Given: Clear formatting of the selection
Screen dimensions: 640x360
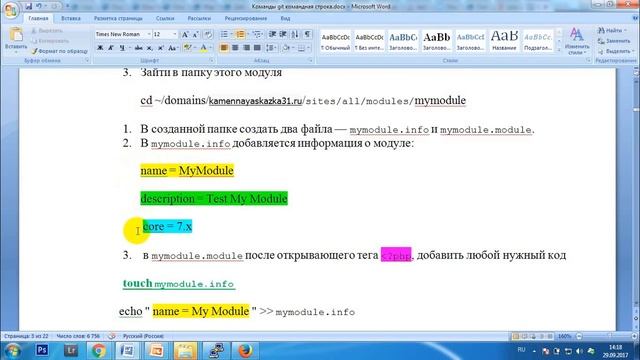Looking at the screenshot, I should [x=208, y=34].
